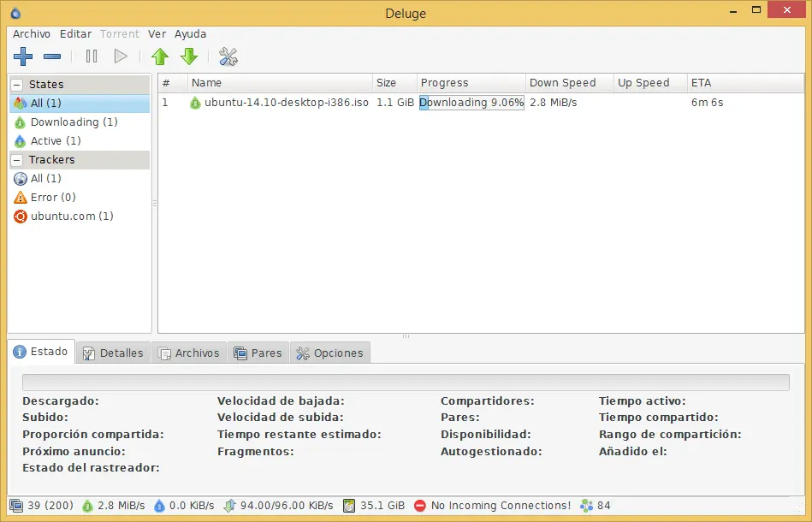Filter by ubuntu.com (1) tracker

click(80, 216)
